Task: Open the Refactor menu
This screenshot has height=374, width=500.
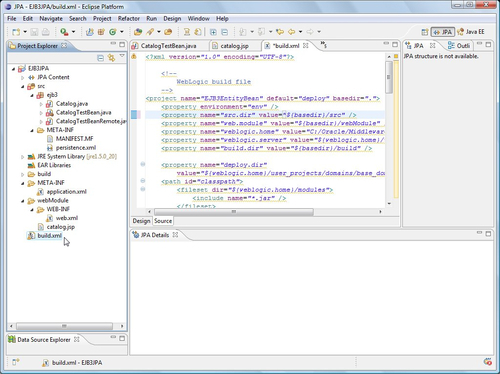Action: point(129,19)
